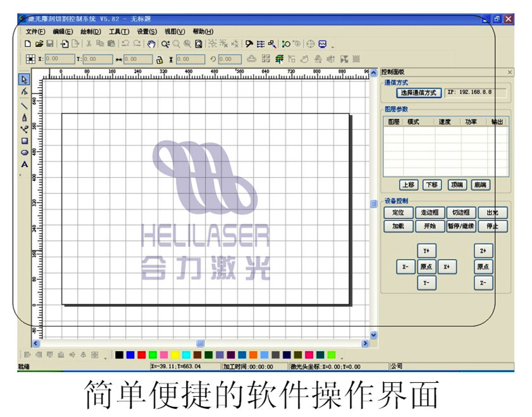532x417 pixels.
Task: Open the 编辑(E) menu
Action: [63, 32]
